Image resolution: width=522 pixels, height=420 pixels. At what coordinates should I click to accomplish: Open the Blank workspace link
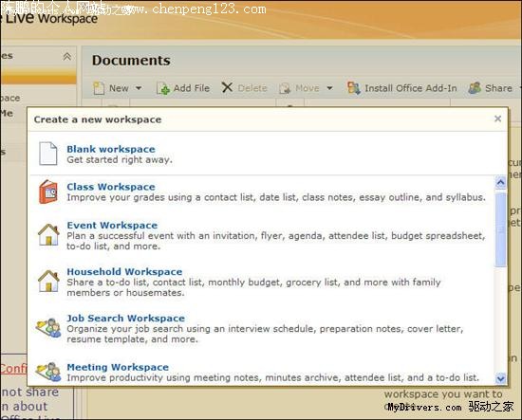coord(111,149)
